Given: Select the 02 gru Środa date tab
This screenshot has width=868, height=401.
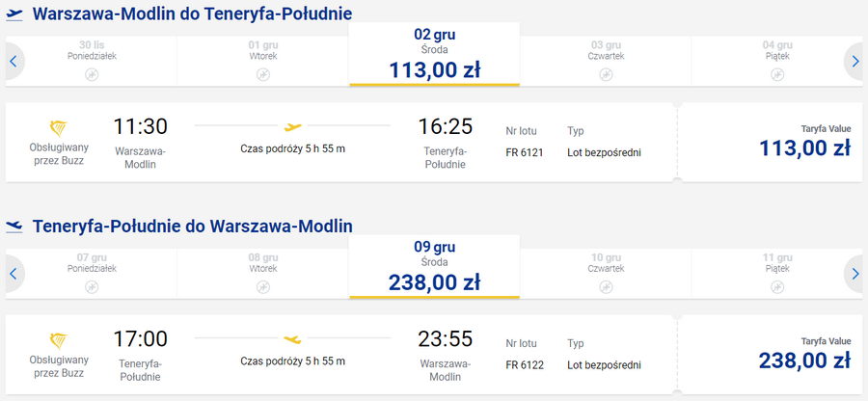Looking at the screenshot, I should pyautogui.click(x=435, y=54).
